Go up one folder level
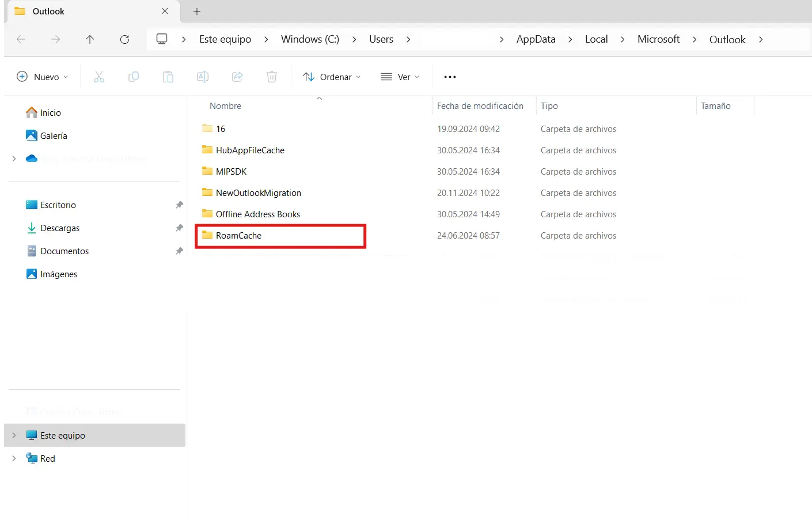The height and width of the screenshot is (517, 812). [x=90, y=39]
